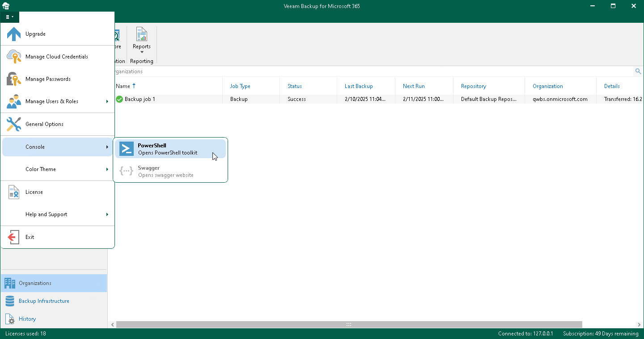Click the Organizations buildings icon
This screenshot has height=339, width=644.
tap(9, 283)
